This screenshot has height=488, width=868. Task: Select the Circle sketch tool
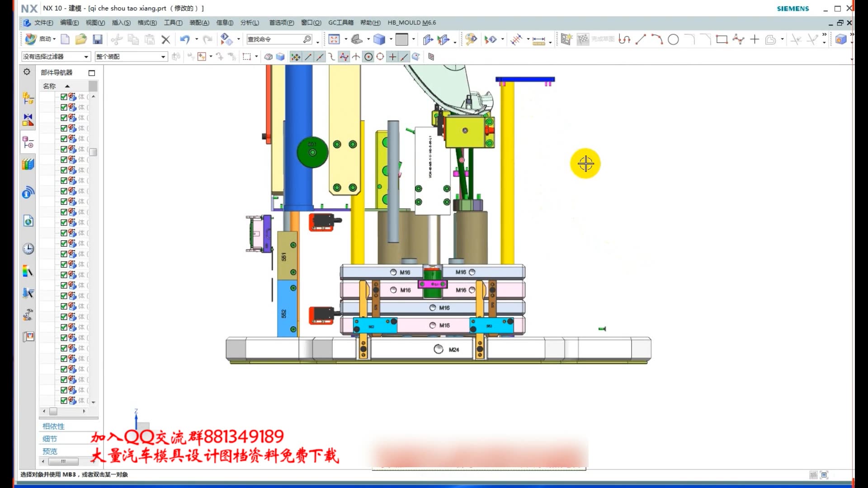[673, 40]
